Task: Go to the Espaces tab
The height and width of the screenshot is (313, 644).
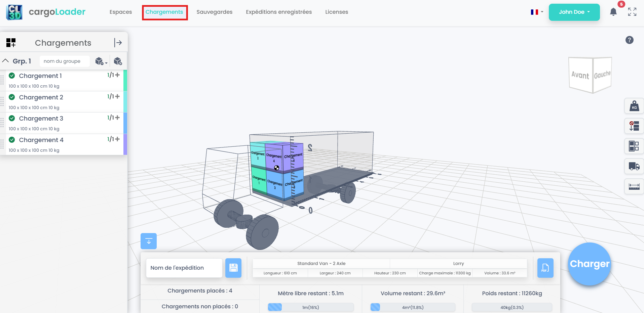Action: 121,12
